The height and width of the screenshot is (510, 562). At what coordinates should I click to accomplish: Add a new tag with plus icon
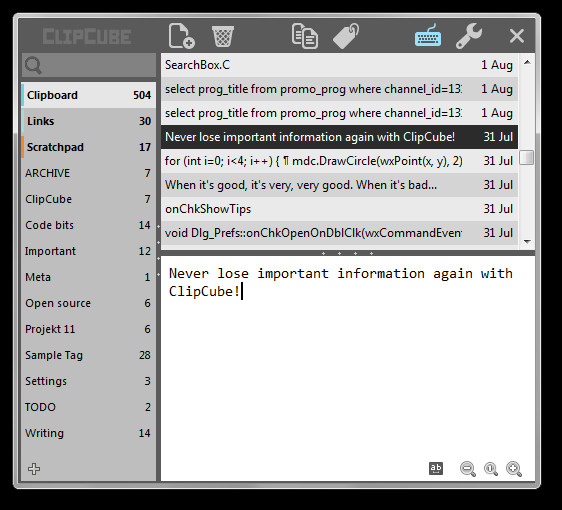coord(34,469)
